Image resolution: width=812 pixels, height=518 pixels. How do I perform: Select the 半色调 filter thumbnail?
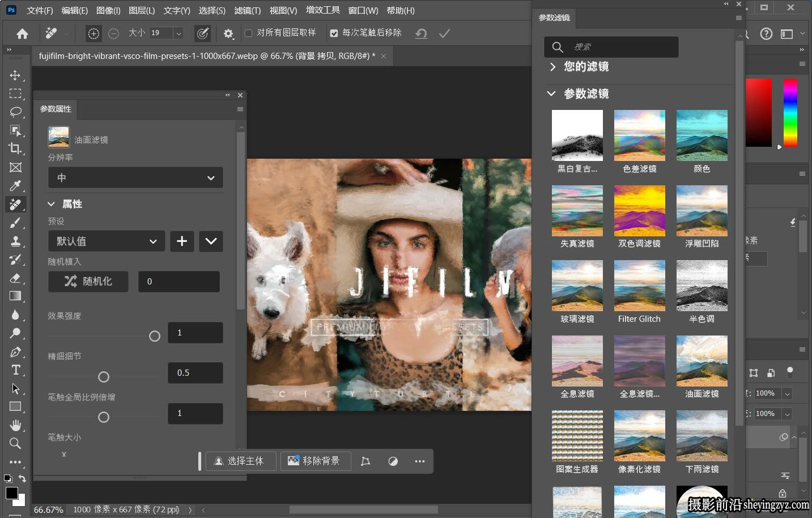click(702, 286)
